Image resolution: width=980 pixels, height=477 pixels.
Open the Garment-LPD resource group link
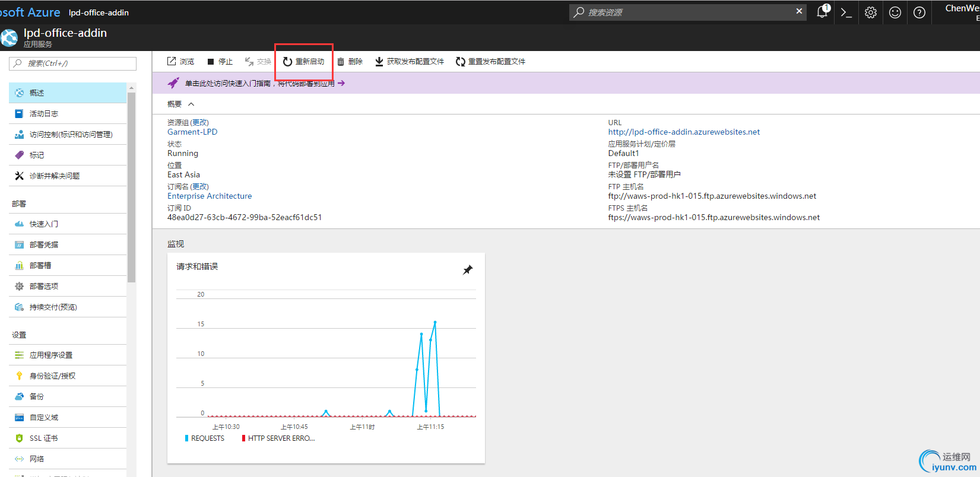tap(192, 132)
